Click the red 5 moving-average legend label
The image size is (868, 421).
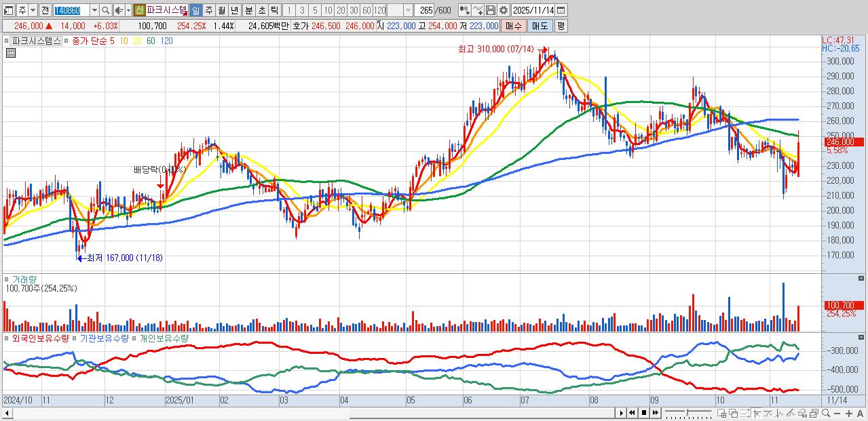pos(112,41)
